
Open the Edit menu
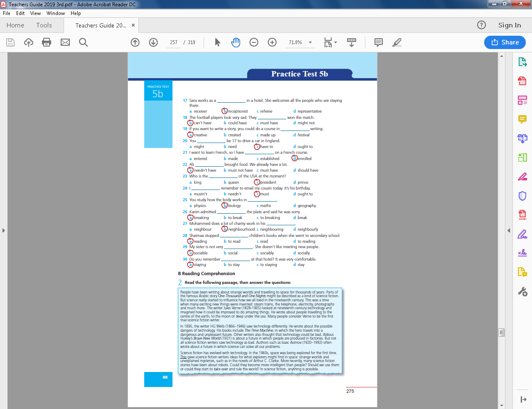click(x=20, y=13)
